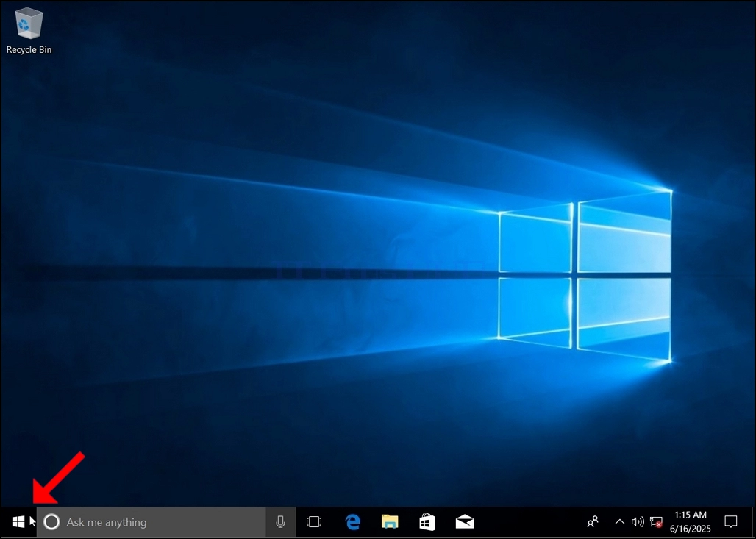Open the People icon in tray
Screen dimensions: 756x539
tap(593, 521)
